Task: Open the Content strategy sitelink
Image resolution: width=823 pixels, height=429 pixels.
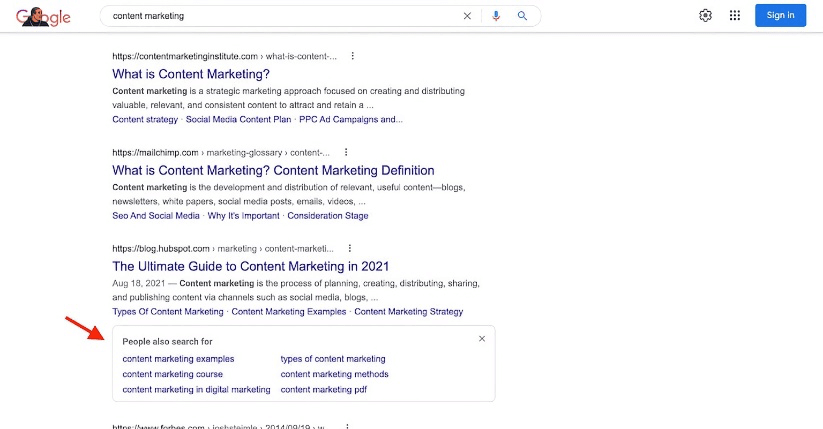Action: pyautogui.click(x=145, y=119)
